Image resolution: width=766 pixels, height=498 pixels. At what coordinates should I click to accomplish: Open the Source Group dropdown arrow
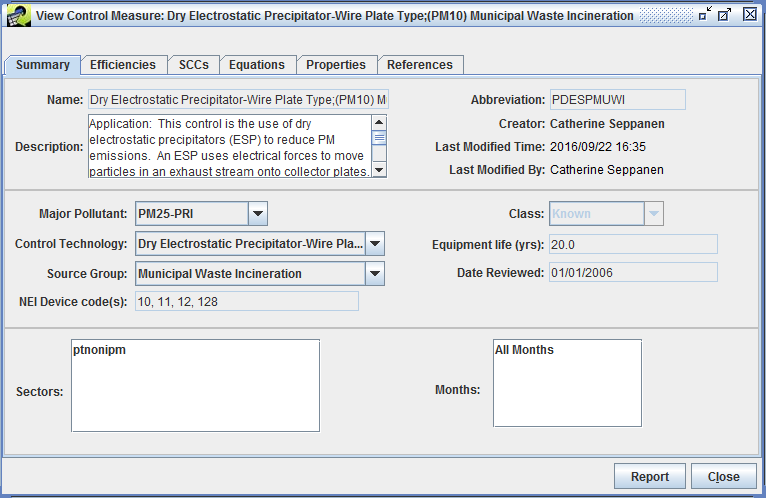(375, 273)
